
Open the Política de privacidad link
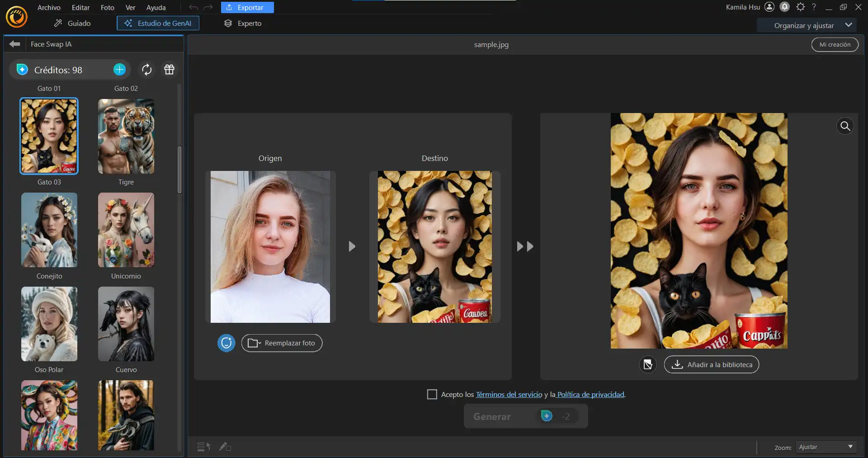coord(590,394)
